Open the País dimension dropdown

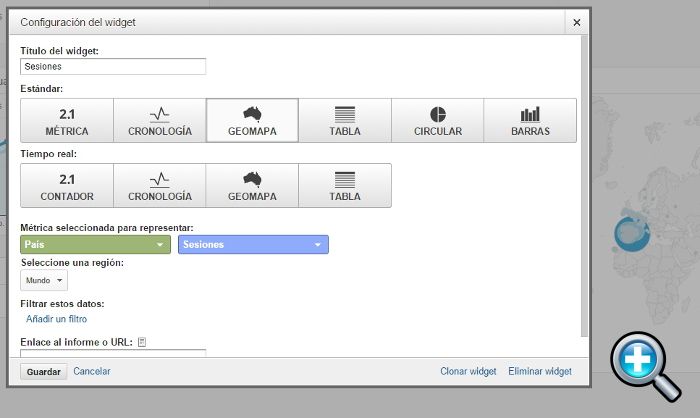(96, 245)
